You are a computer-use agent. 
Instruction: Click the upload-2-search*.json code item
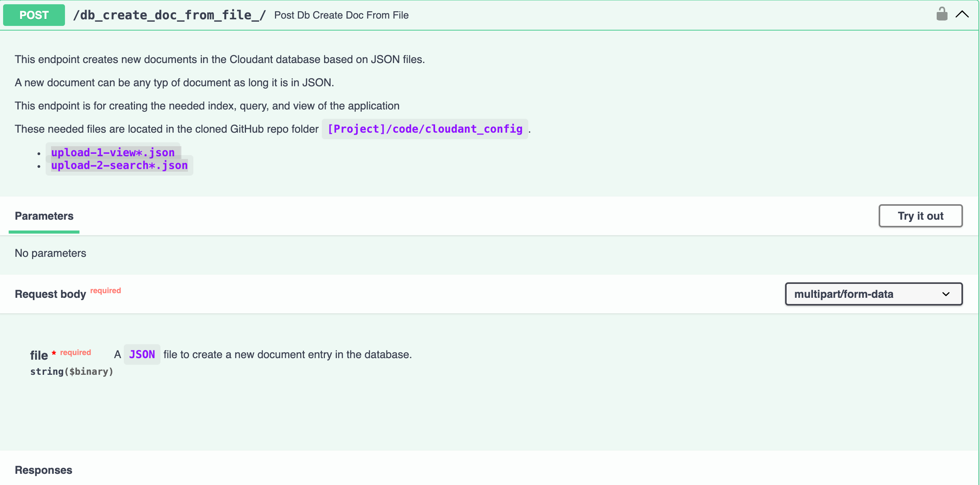pyautogui.click(x=119, y=166)
